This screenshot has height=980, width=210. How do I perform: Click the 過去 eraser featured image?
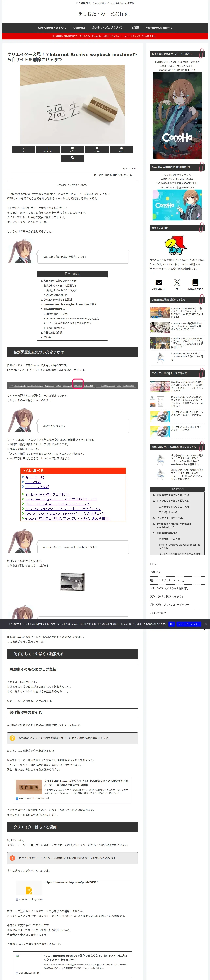click(x=72, y=104)
